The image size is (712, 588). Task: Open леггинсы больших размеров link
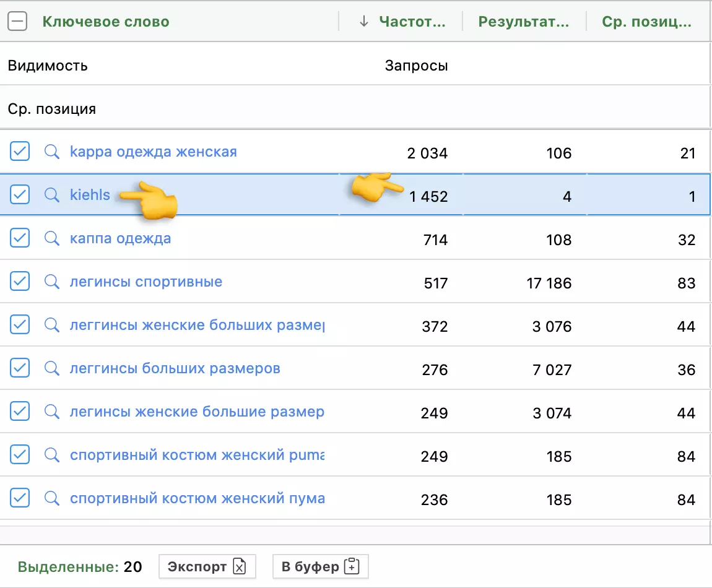pos(175,368)
